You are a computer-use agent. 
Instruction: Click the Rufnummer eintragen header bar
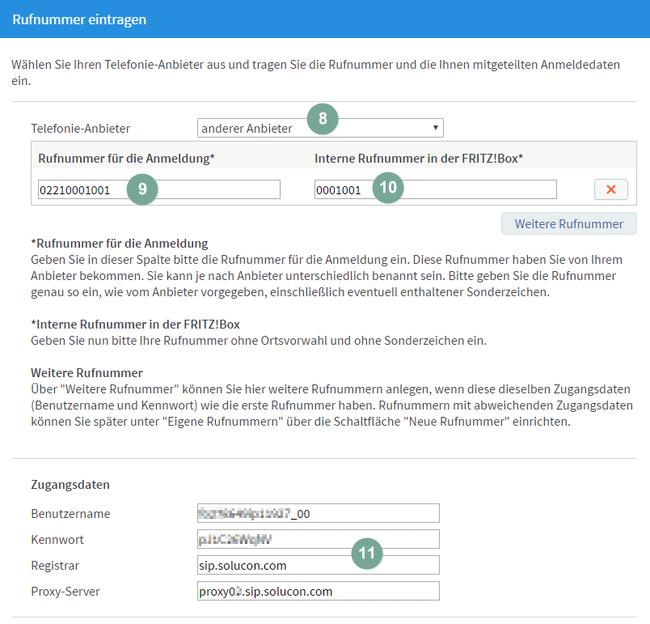pos(325,18)
